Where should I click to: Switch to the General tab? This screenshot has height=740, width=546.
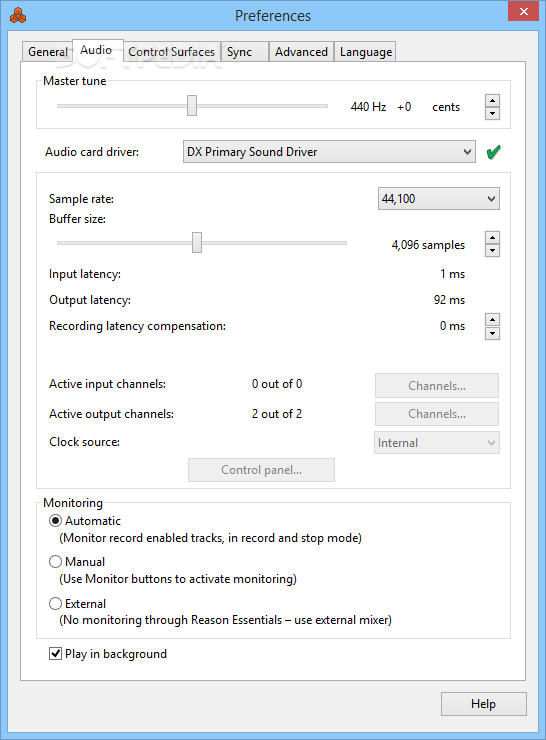pos(47,51)
